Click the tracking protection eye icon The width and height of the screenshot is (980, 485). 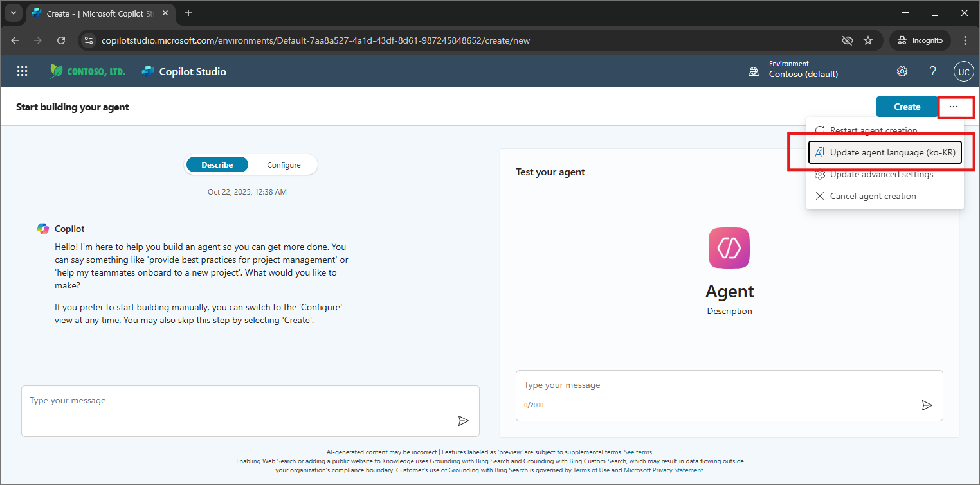coord(848,40)
